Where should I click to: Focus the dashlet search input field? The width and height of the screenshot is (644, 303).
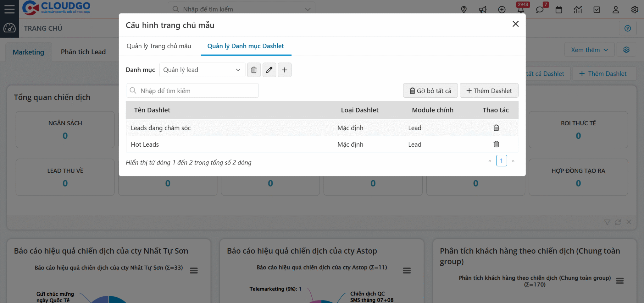[x=192, y=91]
